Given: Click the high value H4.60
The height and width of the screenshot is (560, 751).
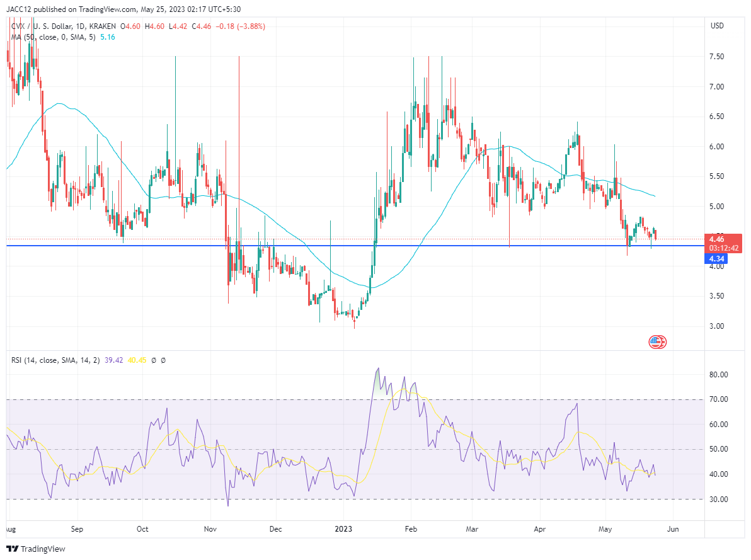Looking at the screenshot, I should click(x=155, y=26).
